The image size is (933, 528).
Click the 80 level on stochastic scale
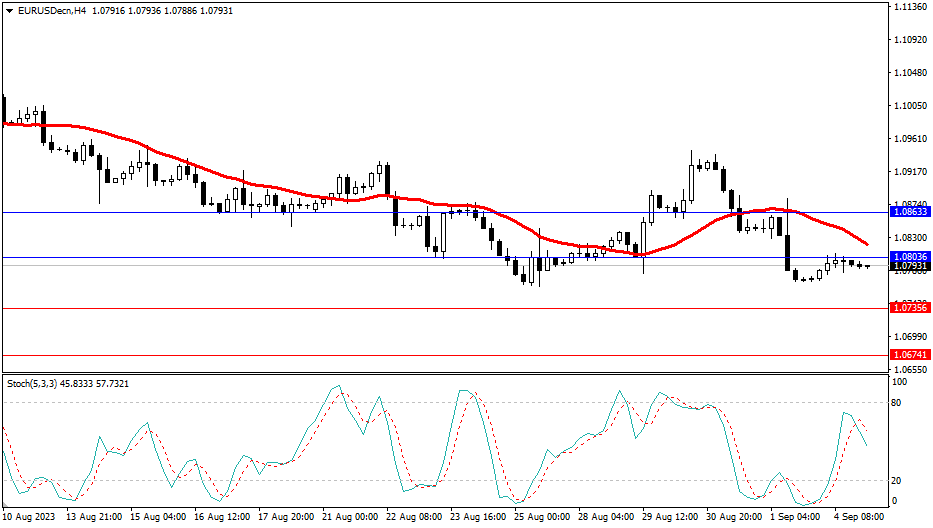point(898,402)
